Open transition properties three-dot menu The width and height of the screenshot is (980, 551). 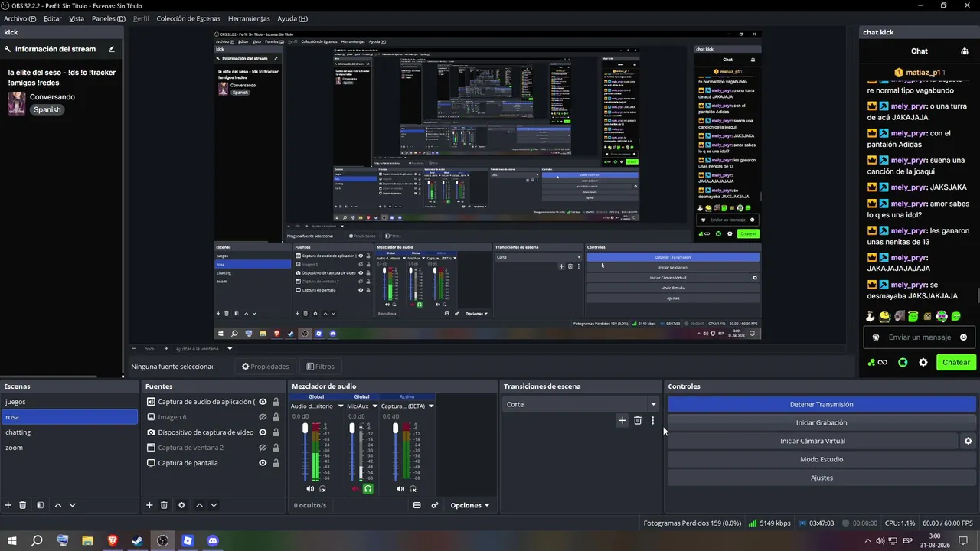coord(652,420)
